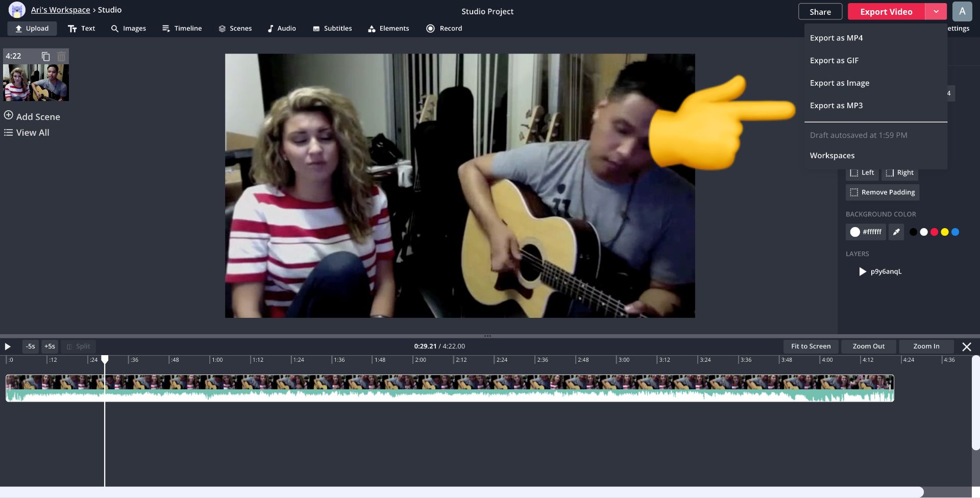Open the Scenes panel

(235, 28)
